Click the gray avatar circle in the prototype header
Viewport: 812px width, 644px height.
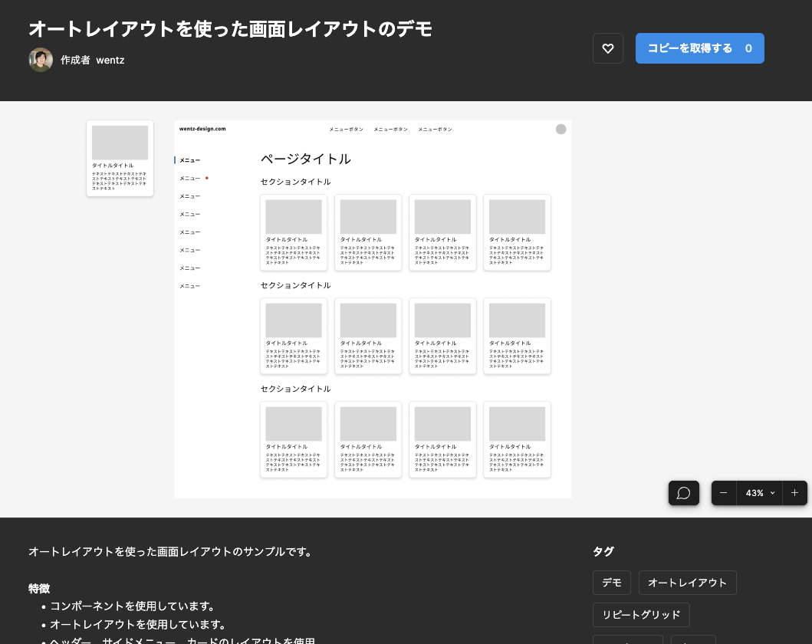click(x=561, y=129)
